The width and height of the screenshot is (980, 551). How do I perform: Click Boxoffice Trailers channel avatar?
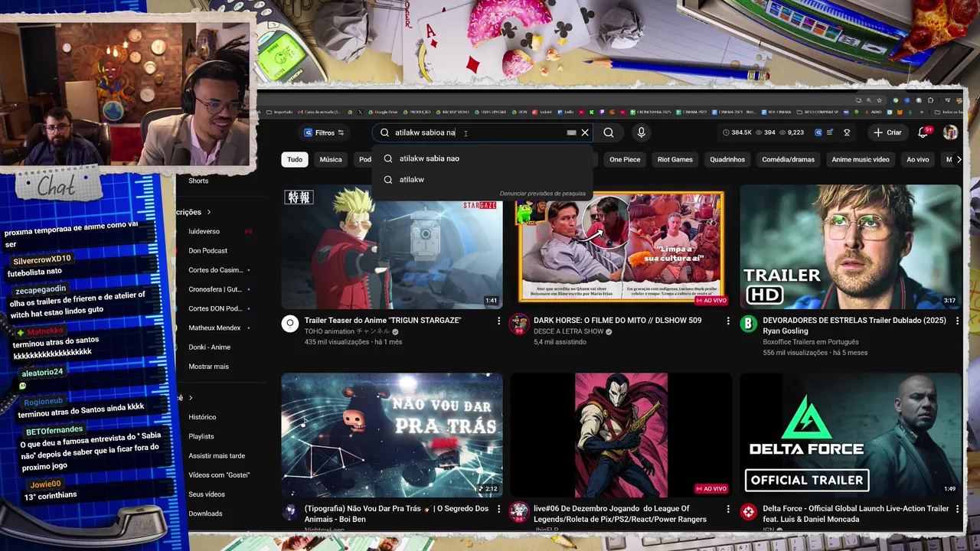[749, 323]
